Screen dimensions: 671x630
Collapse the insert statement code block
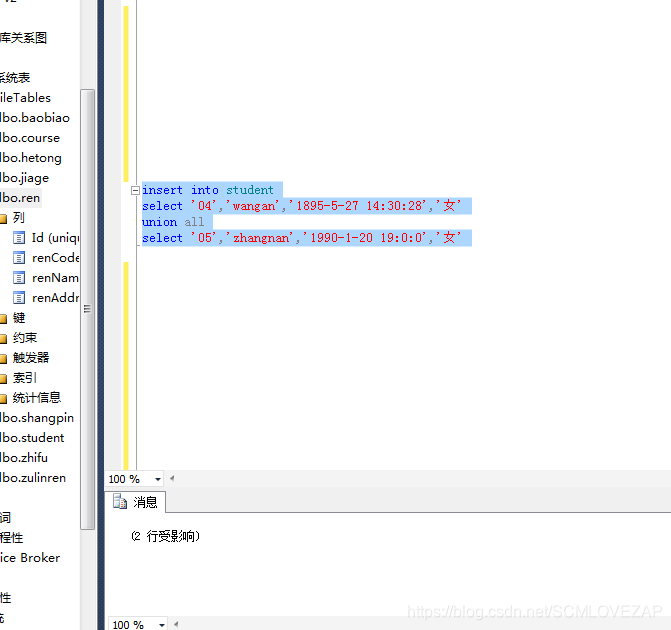click(x=135, y=190)
